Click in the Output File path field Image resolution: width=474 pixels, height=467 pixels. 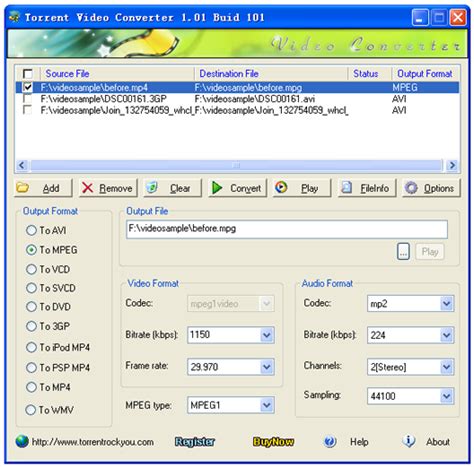point(287,229)
